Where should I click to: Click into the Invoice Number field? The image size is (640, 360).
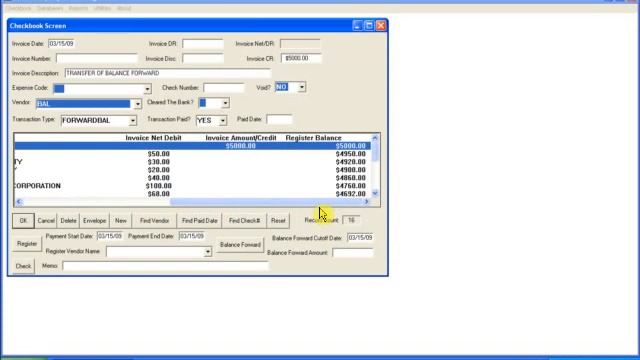[x=97, y=58]
